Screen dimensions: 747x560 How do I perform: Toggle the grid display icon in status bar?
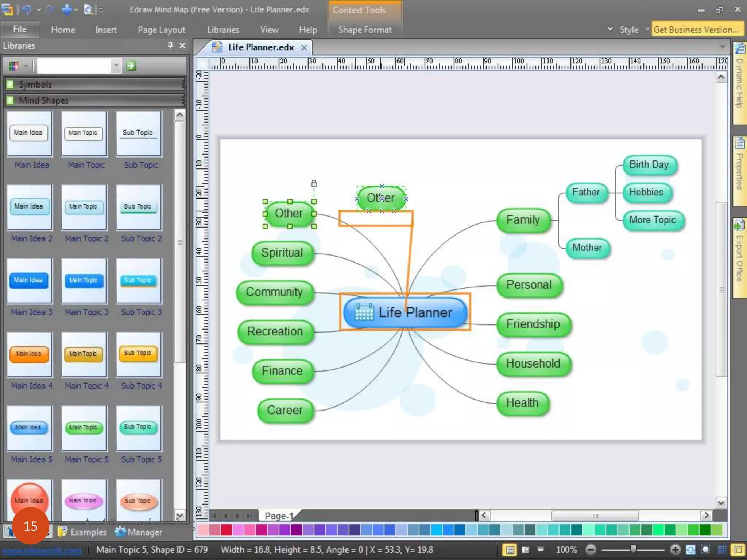(x=721, y=549)
